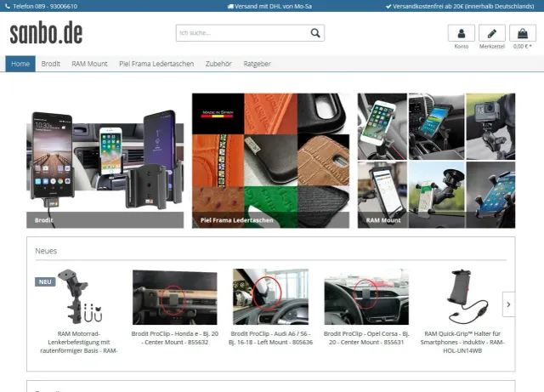The width and height of the screenshot is (544, 392).
Task: Open the Brodit banner image
Action: click(105, 161)
